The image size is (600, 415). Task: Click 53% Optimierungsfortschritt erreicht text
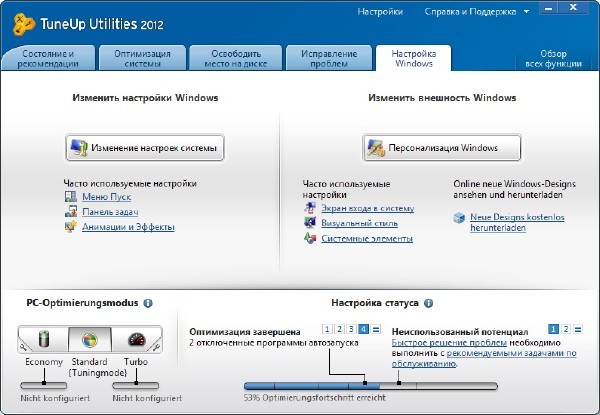pos(315,398)
